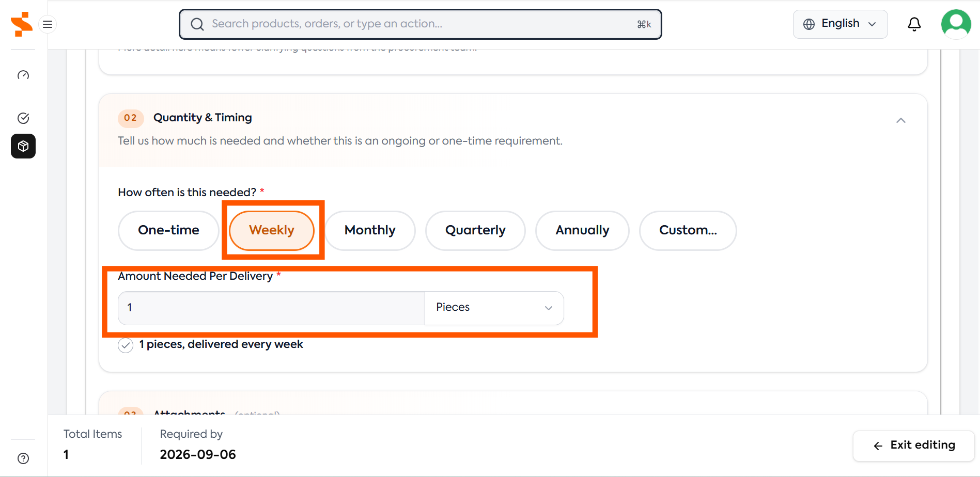Open the user profile avatar

click(x=956, y=24)
